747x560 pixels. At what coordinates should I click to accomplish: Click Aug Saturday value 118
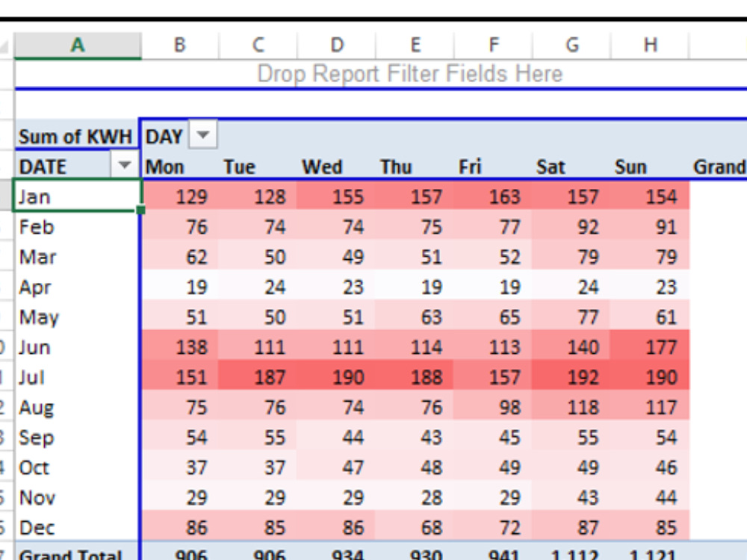click(570, 408)
